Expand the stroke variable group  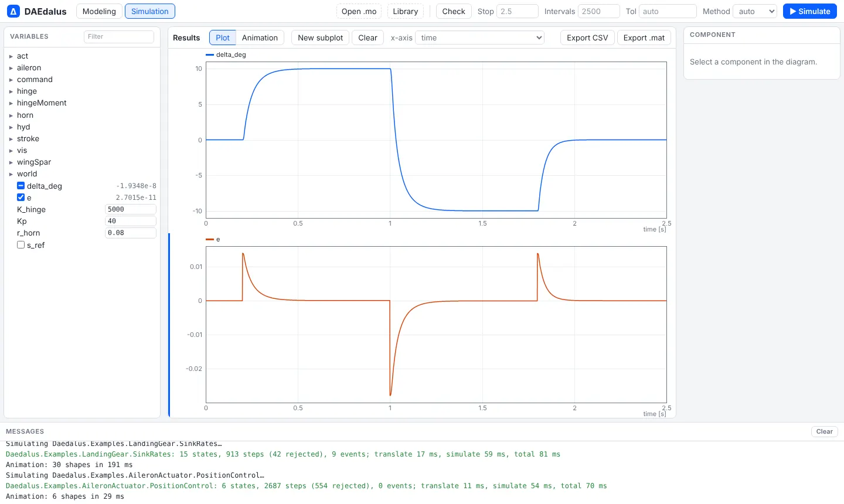click(x=11, y=139)
